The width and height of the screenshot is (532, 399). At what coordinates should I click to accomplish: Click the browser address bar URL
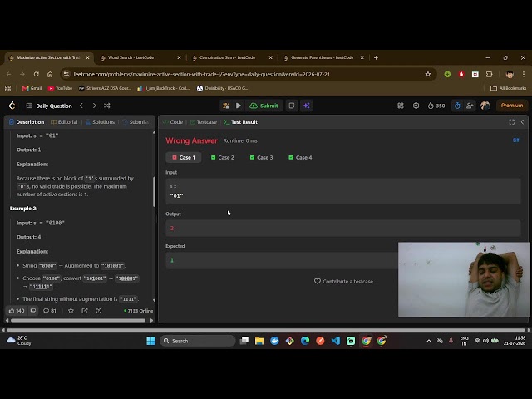pyautogui.click(x=201, y=74)
